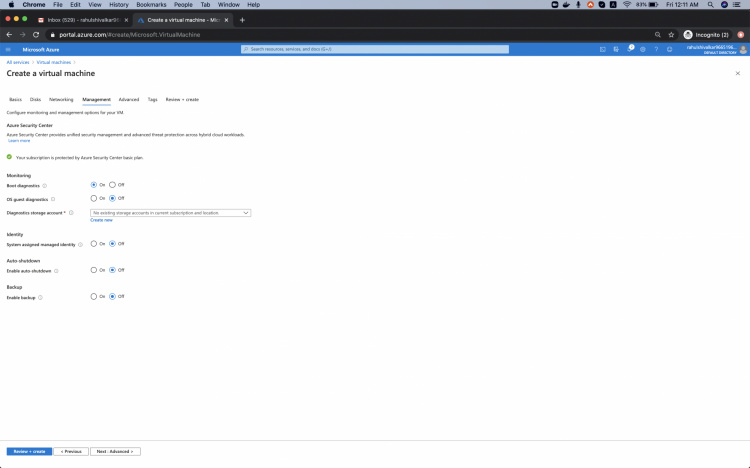The width and height of the screenshot is (750, 468).
Task: Switch to the Disks tab
Action: [x=35, y=100]
